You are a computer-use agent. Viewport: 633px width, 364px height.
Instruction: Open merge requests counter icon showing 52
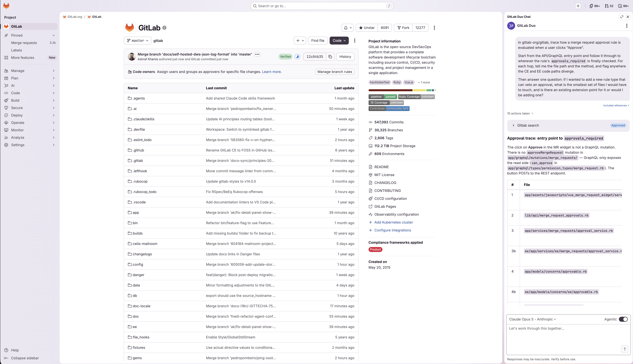(609, 6)
